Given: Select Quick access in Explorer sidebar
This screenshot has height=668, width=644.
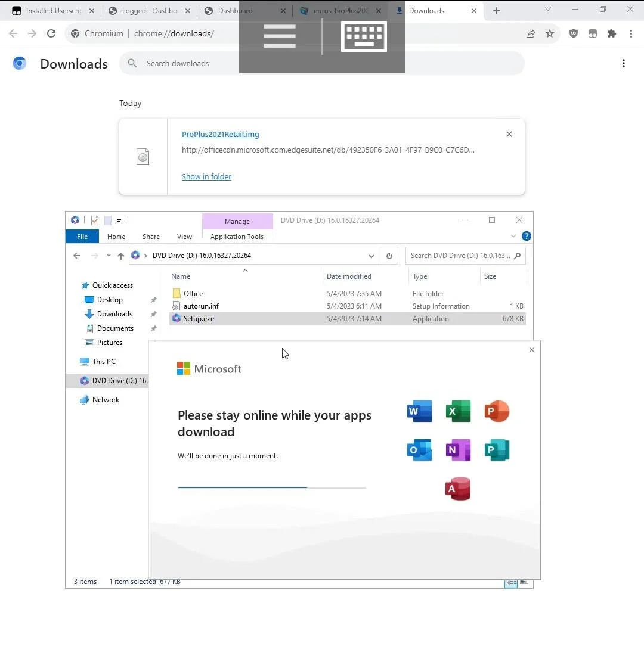Looking at the screenshot, I should 113,285.
